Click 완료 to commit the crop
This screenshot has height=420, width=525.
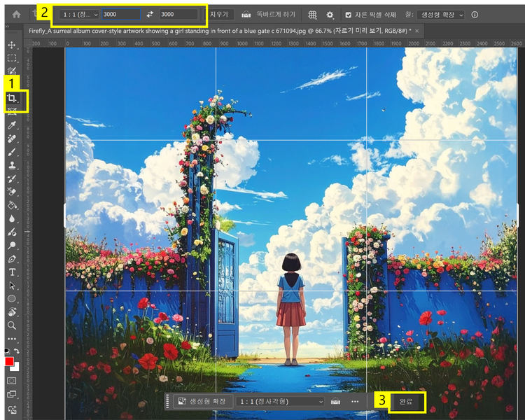405,401
